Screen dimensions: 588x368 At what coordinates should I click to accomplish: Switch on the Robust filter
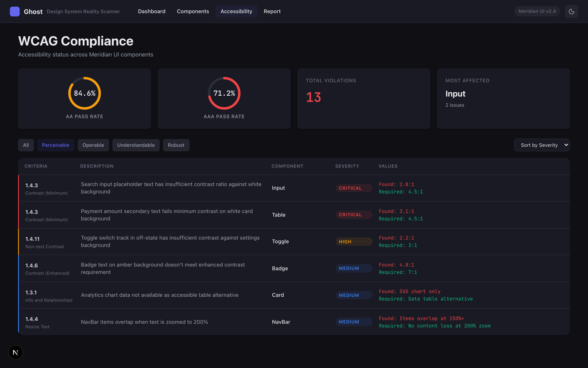176,145
